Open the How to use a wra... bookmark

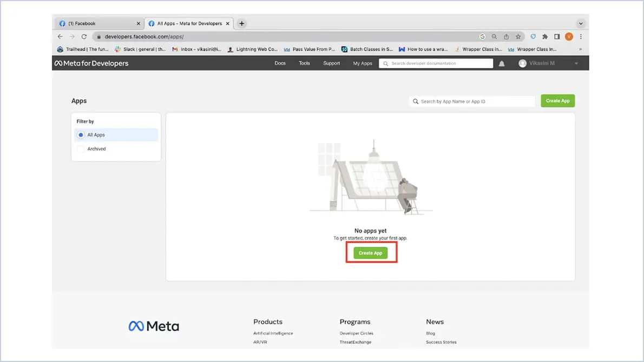[423, 49]
